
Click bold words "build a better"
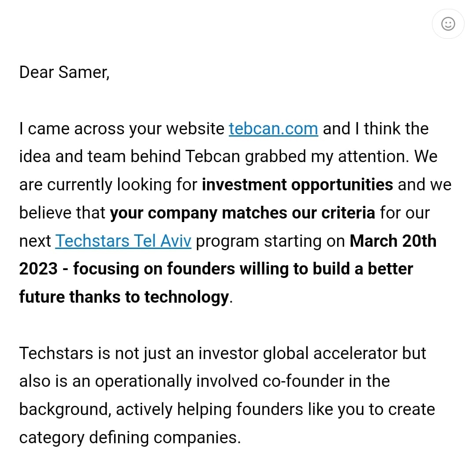point(363,269)
